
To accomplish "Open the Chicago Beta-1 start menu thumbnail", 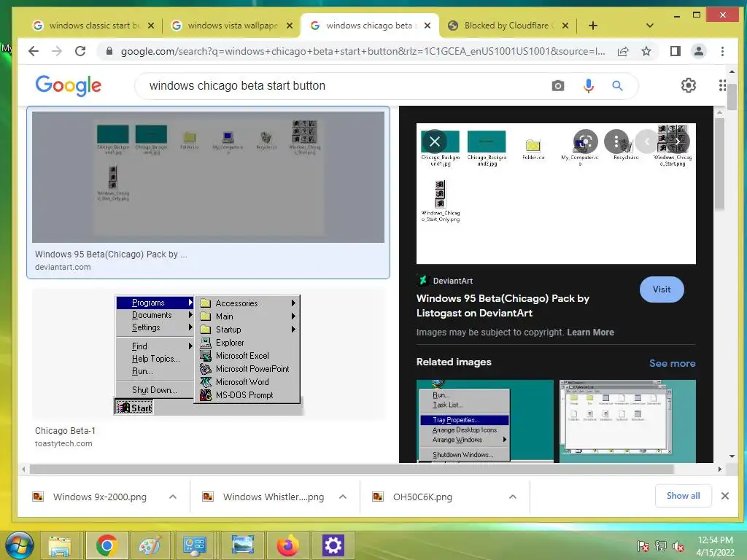I will click(x=208, y=354).
